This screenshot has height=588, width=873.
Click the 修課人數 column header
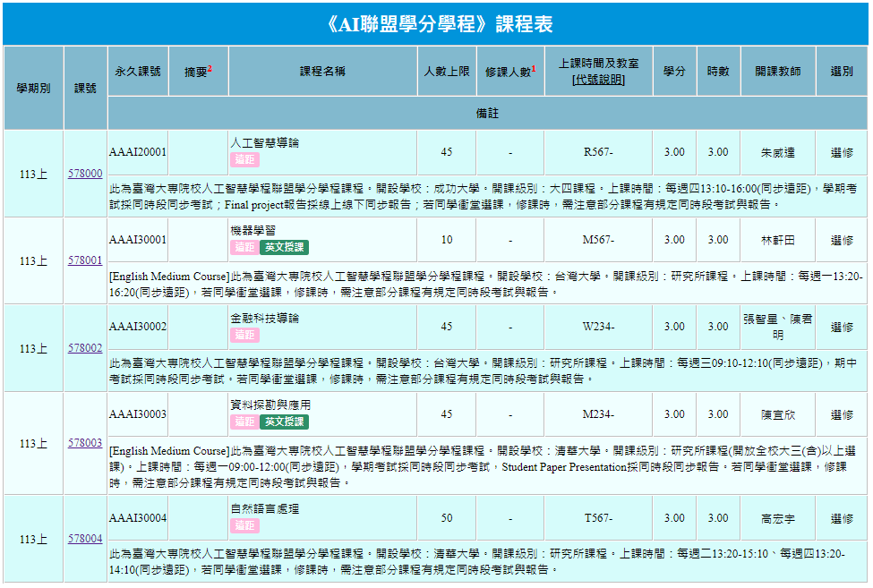point(509,72)
